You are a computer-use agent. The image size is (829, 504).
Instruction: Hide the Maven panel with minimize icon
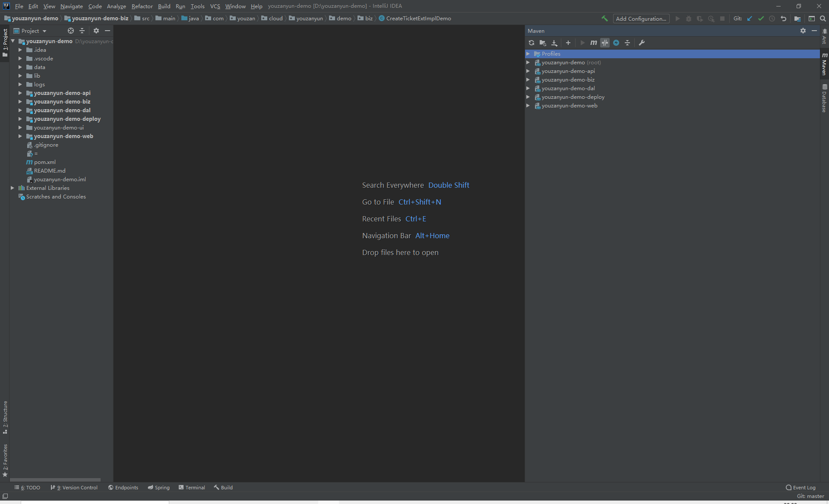814,31
